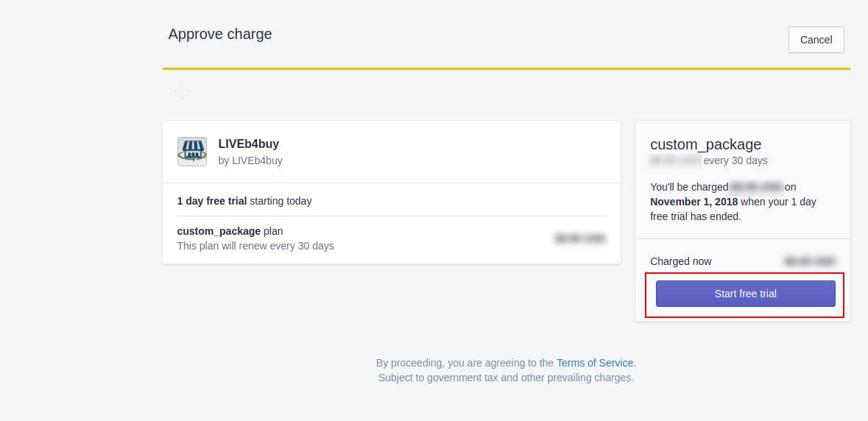
Task: Click 'This plan will renew every 30 days'
Action: pos(255,246)
